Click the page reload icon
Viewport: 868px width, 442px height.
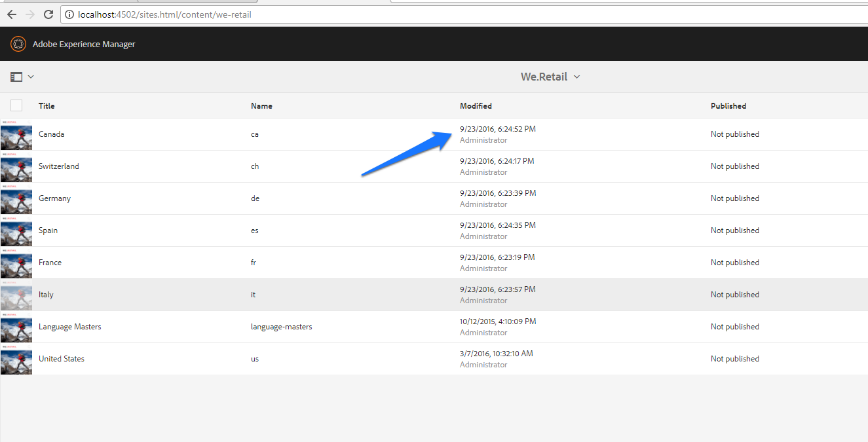pyautogui.click(x=47, y=14)
